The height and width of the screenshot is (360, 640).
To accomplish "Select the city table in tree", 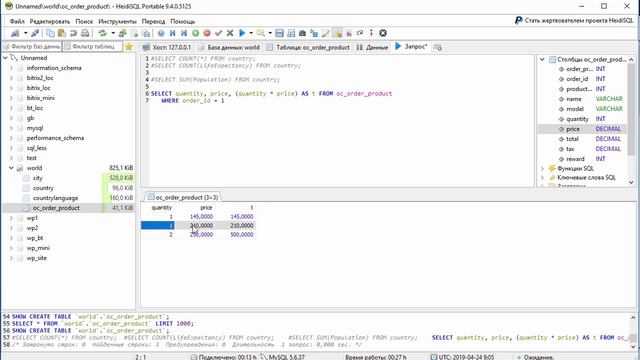I will [x=38, y=178].
